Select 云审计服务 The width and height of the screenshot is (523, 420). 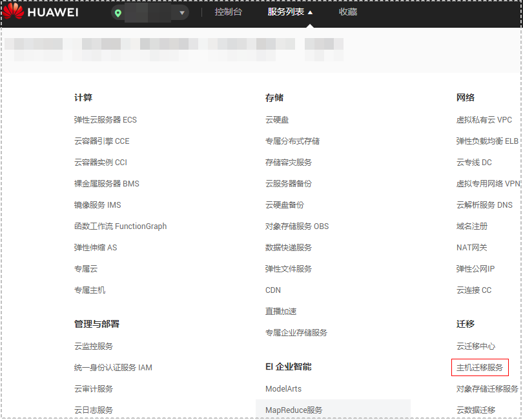94,389
